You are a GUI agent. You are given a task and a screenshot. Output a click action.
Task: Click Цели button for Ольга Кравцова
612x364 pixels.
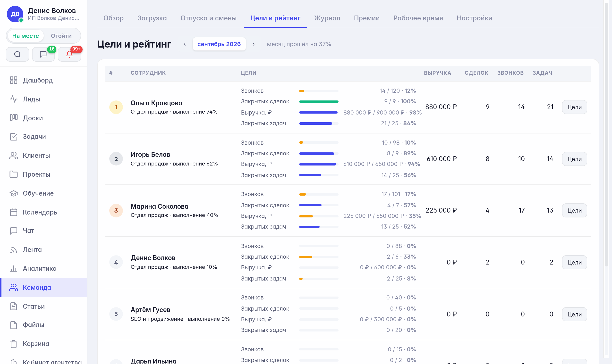[x=574, y=107]
